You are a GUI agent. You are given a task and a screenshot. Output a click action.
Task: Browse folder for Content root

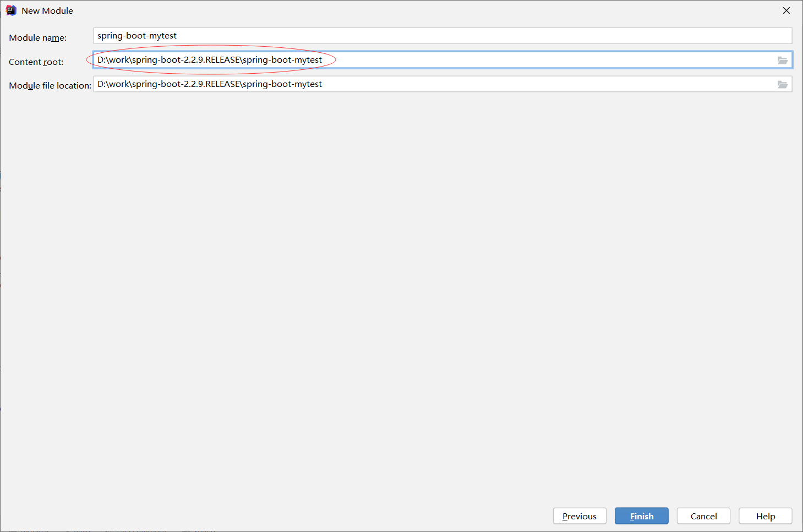782,60
